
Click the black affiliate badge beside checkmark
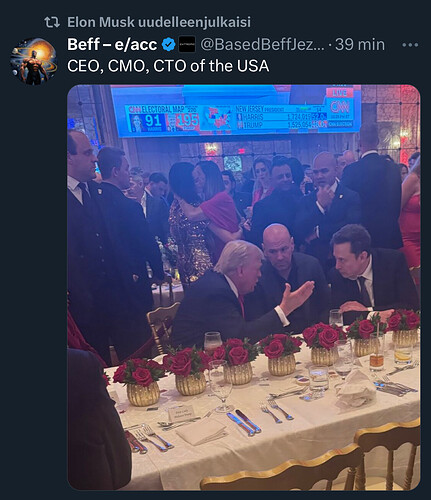tap(187, 45)
